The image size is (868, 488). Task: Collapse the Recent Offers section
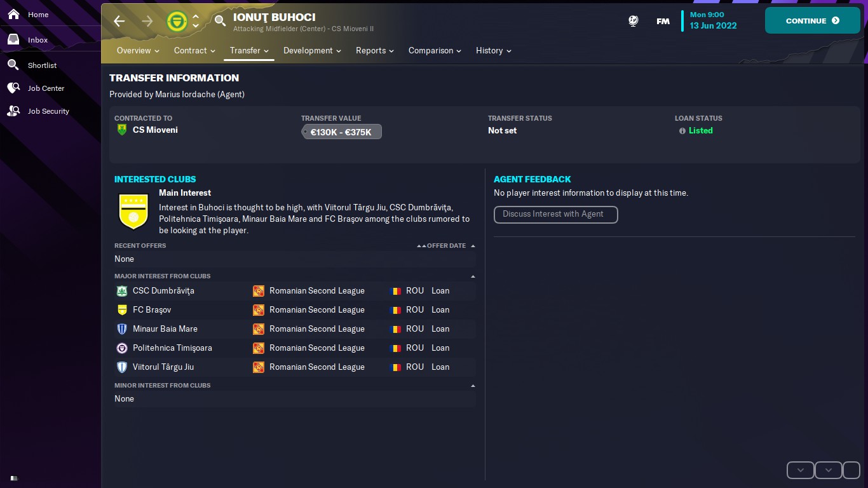point(473,246)
